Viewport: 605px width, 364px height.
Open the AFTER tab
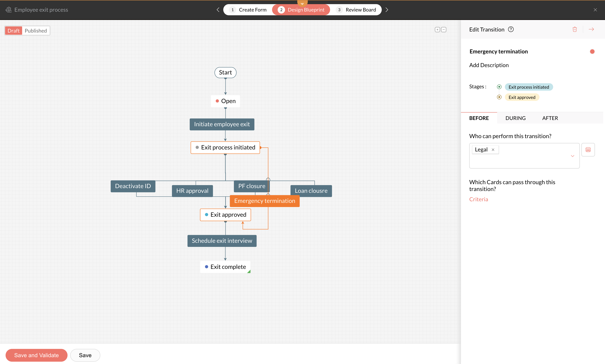pyautogui.click(x=550, y=118)
